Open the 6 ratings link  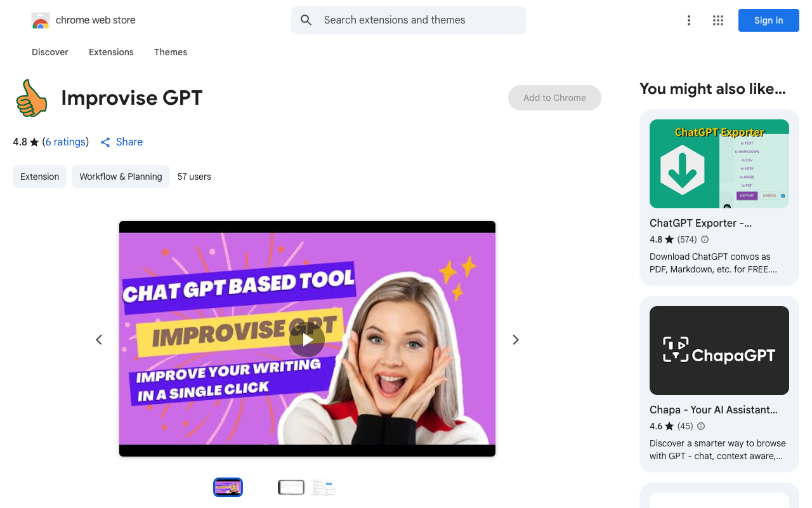[66, 142]
